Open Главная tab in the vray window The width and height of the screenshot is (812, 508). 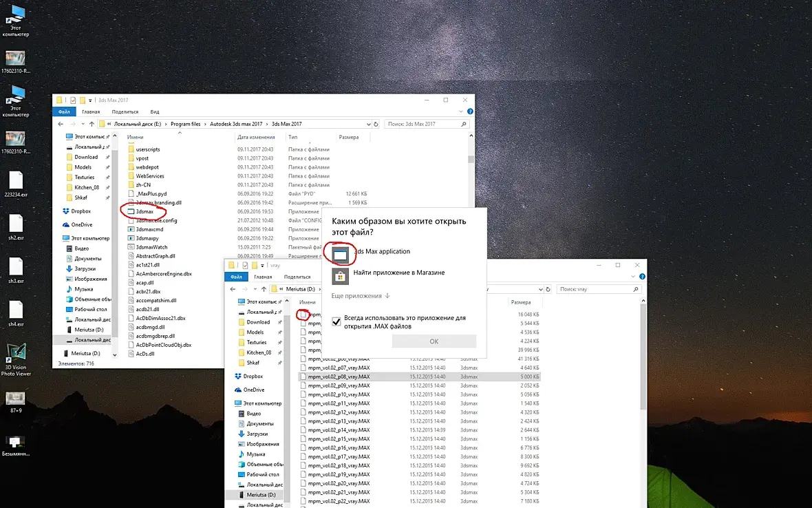click(263, 277)
